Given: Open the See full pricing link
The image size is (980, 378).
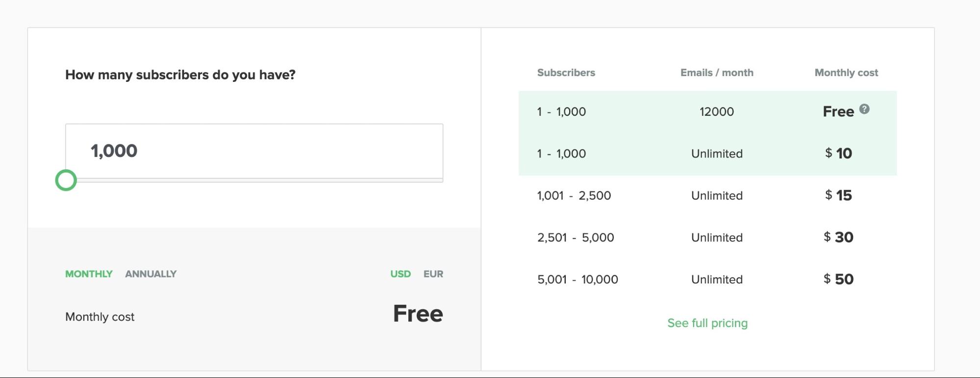Looking at the screenshot, I should [707, 323].
